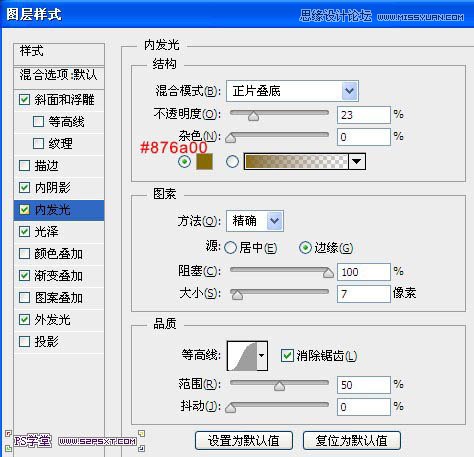Toggle the 内阴影 checkbox

[x=24, y=187]
